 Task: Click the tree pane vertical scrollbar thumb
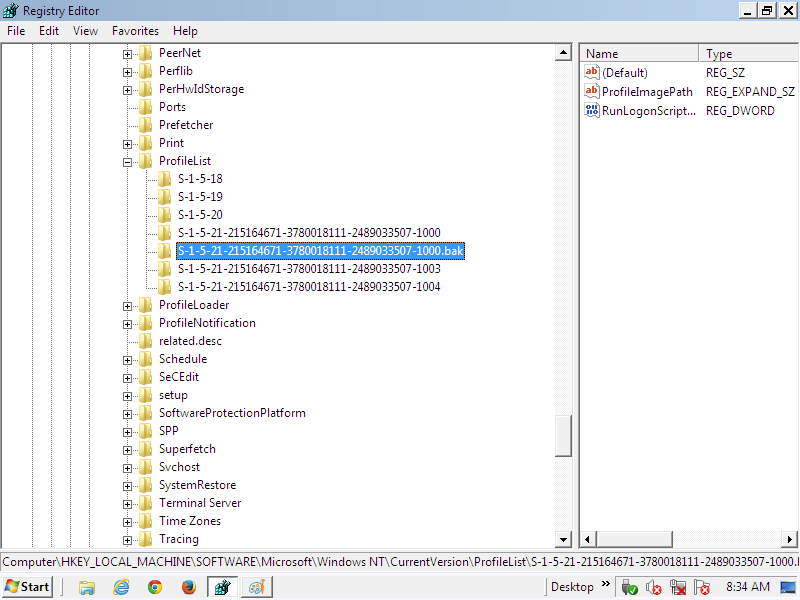coord(564,433)
